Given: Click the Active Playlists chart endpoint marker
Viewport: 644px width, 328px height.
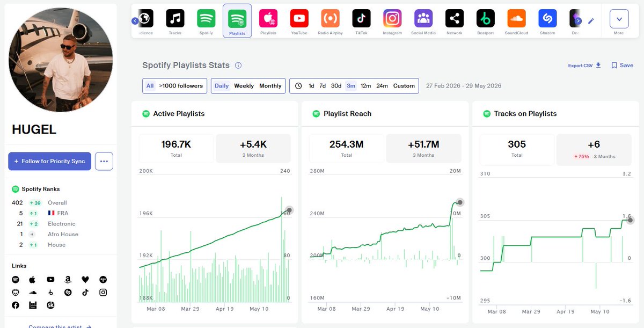Looking at the screenshot, I should 289,210.
